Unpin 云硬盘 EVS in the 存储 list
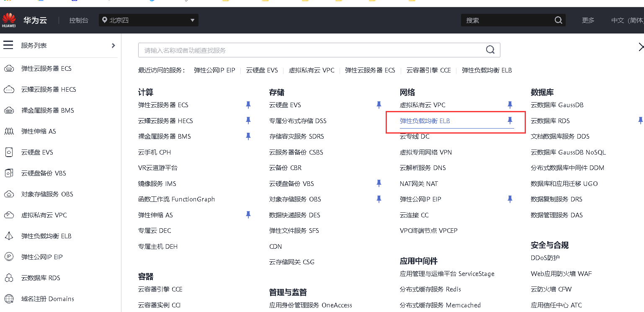The width and height of the screenshot is (644, 312). pos(379,105)
